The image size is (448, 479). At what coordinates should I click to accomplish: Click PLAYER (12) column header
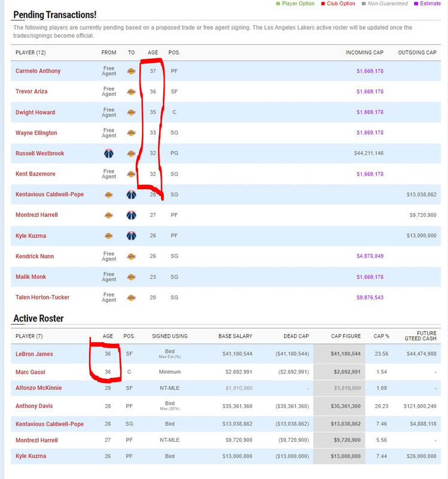click(x=31, y=53)
